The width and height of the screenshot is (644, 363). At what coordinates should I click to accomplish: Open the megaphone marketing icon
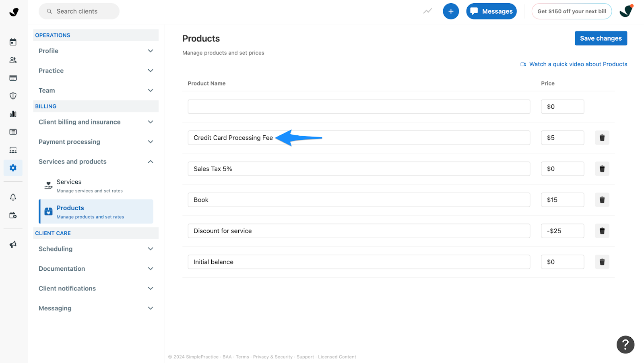pyautogui.click(x=13, y=245)
